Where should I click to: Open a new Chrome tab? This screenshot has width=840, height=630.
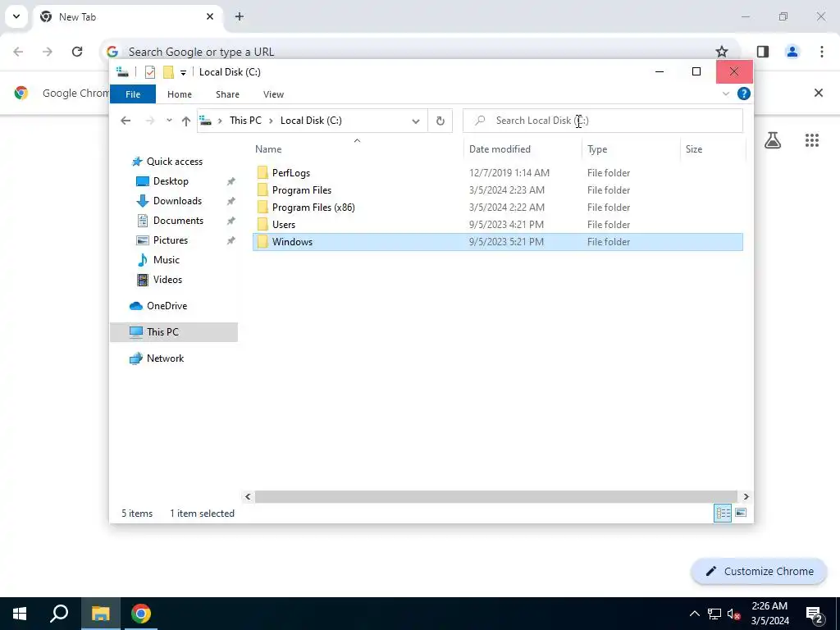240,16
